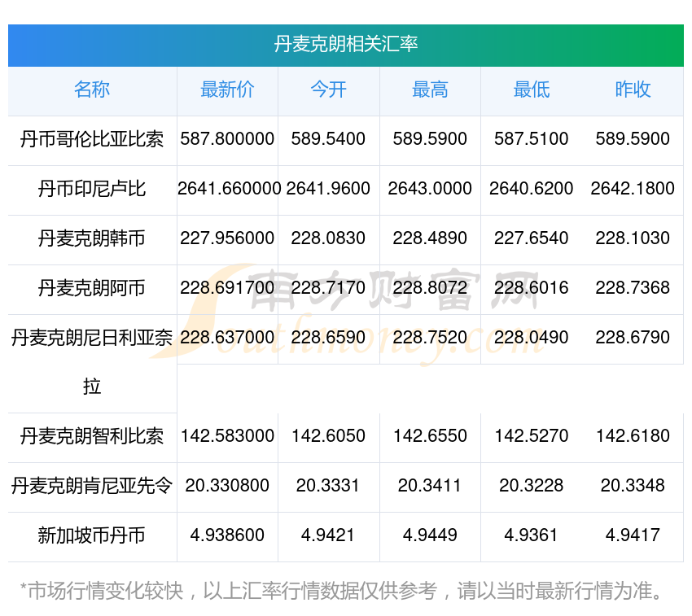
Task: Click the 最高 column header
Action: tap(430, 90)
